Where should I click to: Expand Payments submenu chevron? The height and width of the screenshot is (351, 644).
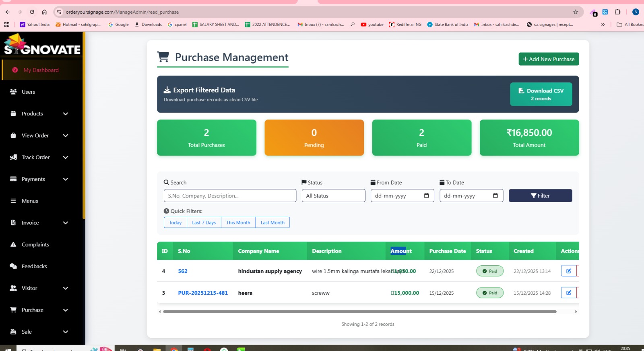[x=66, y=179]
